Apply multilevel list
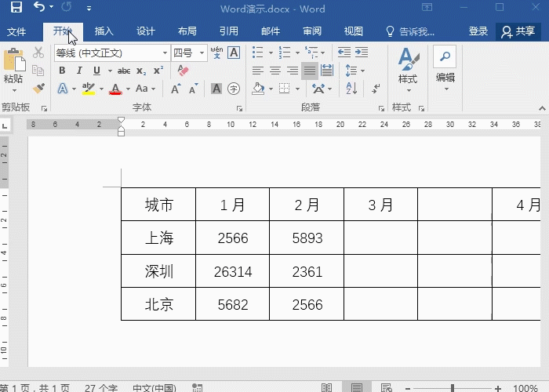Screen dimensions: 549x392 click(311, 53)
